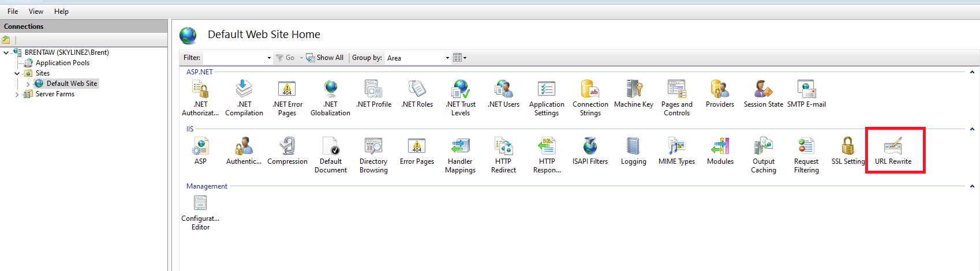The width and height of the screenshot is (980, 271).
Task: Open Logging feature
Action: pyautogui.click(x=634, y=151)
